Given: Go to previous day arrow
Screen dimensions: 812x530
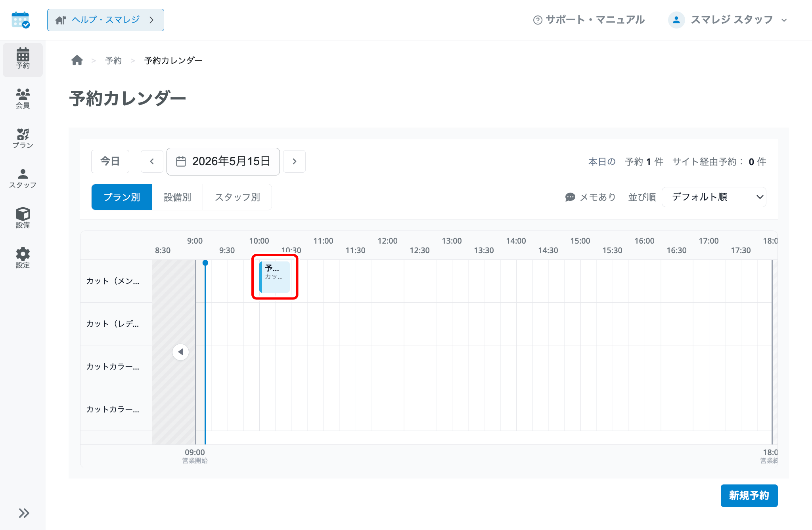Looking at the screenshot, I should 152,161.
